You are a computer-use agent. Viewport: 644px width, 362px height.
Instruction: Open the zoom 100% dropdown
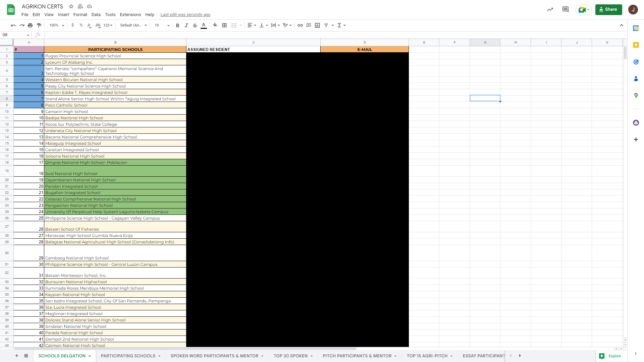pos(57,25)
